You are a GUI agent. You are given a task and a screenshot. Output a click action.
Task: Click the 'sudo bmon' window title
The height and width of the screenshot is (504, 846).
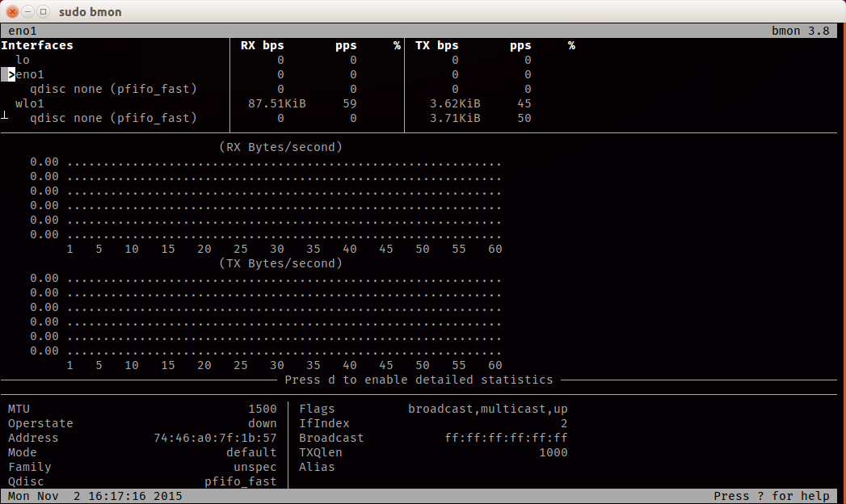(x=90, y=12)
